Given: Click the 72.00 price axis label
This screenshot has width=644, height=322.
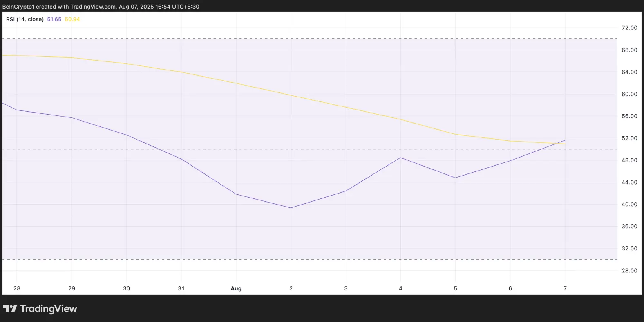Looking at the screenshot, I should click(x=629, y=28).
